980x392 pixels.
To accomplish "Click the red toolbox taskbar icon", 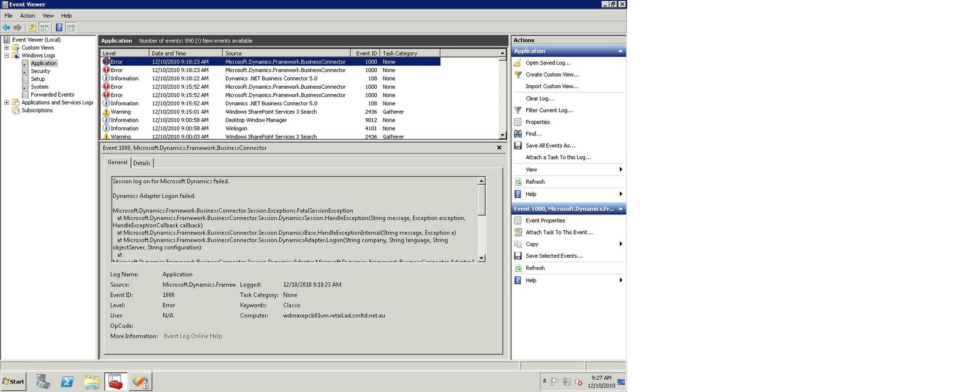I will (x=116, y=382).
